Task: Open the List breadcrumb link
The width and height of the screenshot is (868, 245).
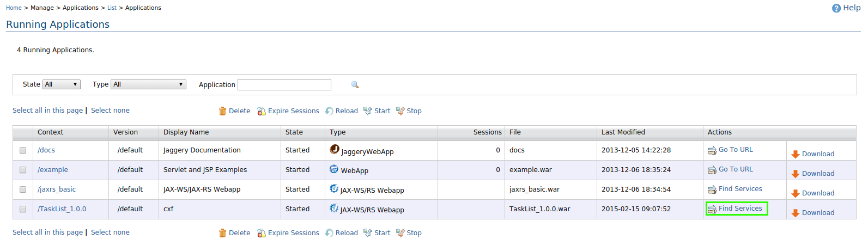Action: click(x=112, y=8)
